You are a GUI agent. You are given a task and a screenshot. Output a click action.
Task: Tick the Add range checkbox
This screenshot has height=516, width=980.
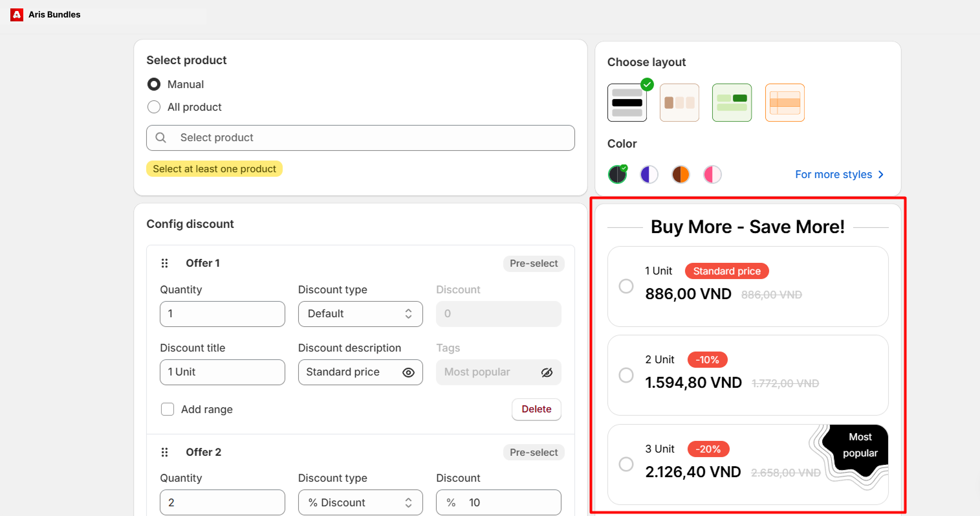click(x=168, y=409)
